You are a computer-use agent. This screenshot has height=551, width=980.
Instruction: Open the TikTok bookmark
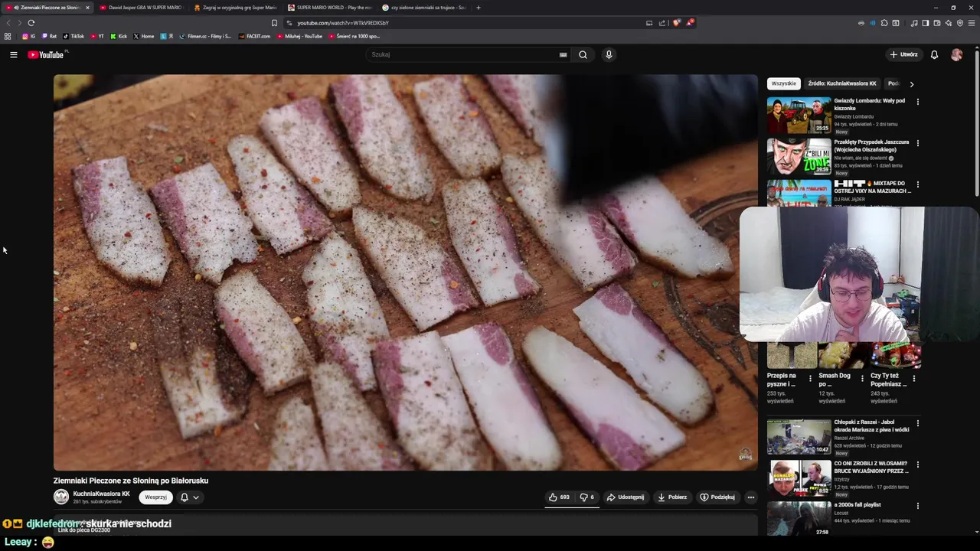coord(73,36)
